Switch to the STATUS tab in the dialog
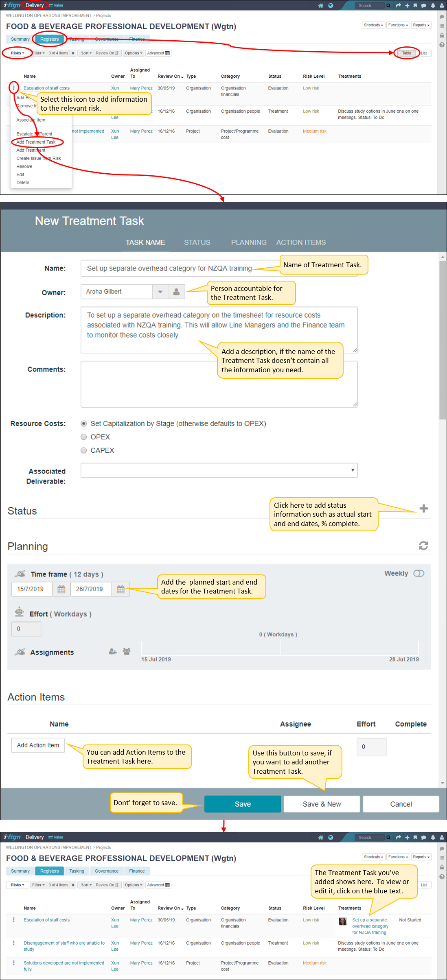The height and width of the screenshot is (980, 447). (197, 242)
